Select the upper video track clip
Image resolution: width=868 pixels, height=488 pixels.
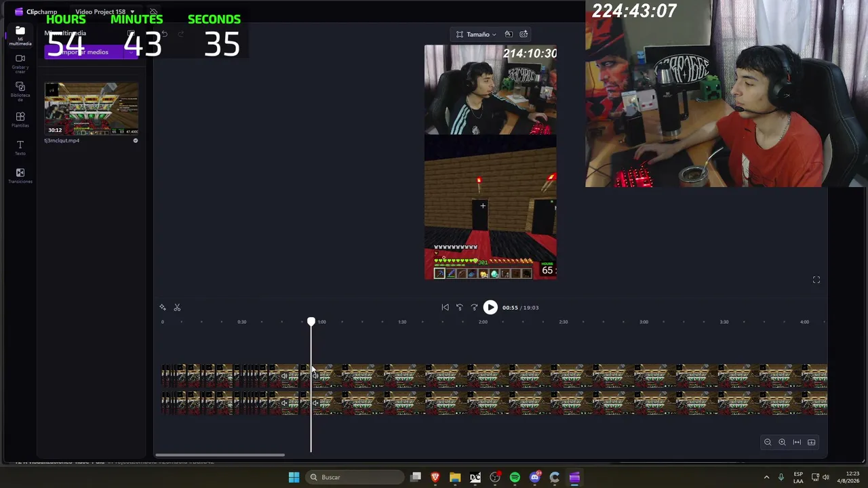(x=570, y=376)
